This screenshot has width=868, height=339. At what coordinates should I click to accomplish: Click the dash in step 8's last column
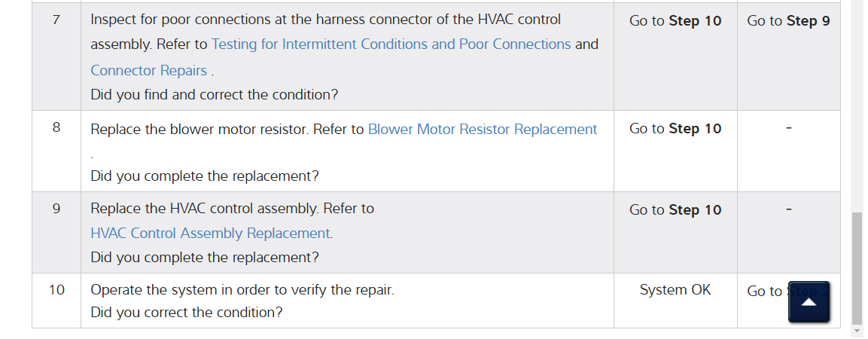(x=788, y=129)
